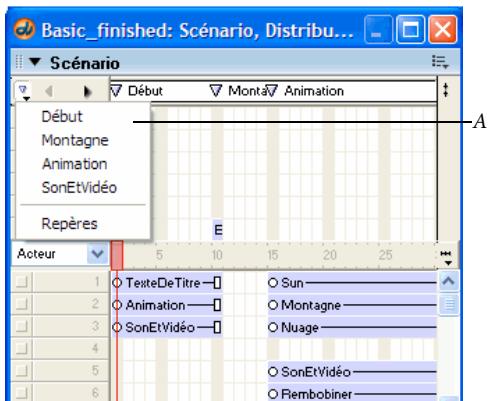Toggle effects channels show/hide button
This screenshot has height=401, width=489.
[x=446, y=90]
